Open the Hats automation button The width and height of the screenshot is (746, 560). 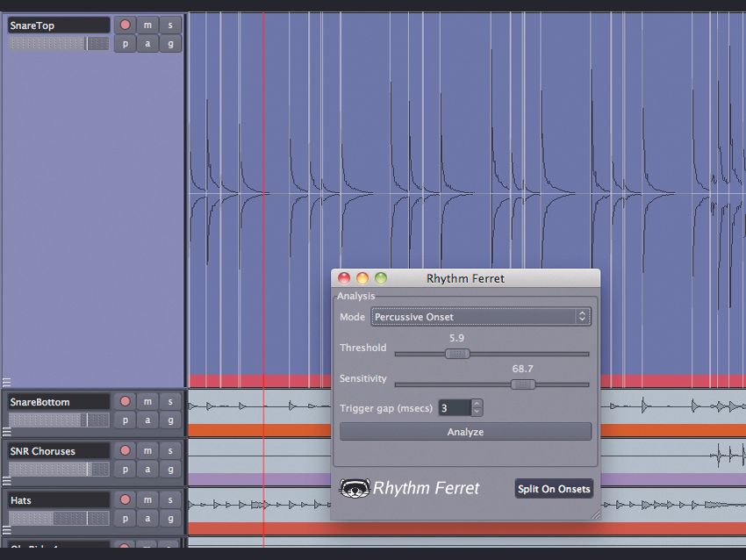(147, 518)
